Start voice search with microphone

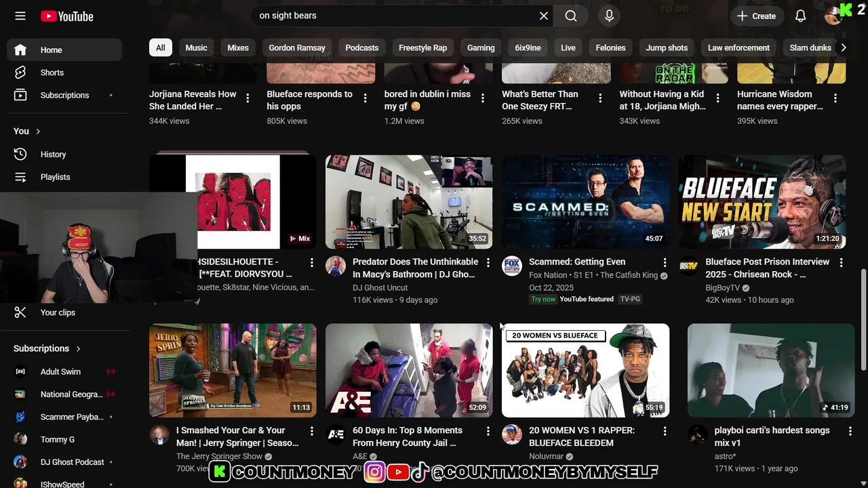609,16
